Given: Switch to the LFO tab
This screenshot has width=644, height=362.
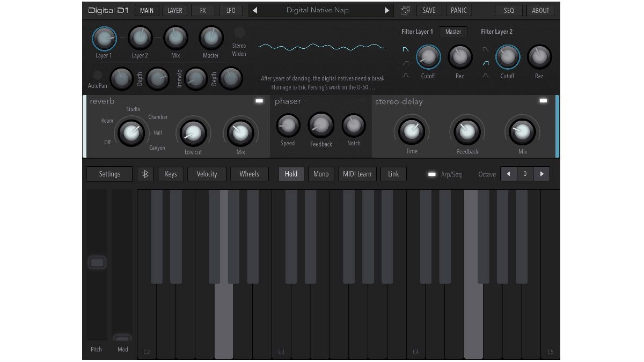Looking at the screenshot, I should click(231, 10).
